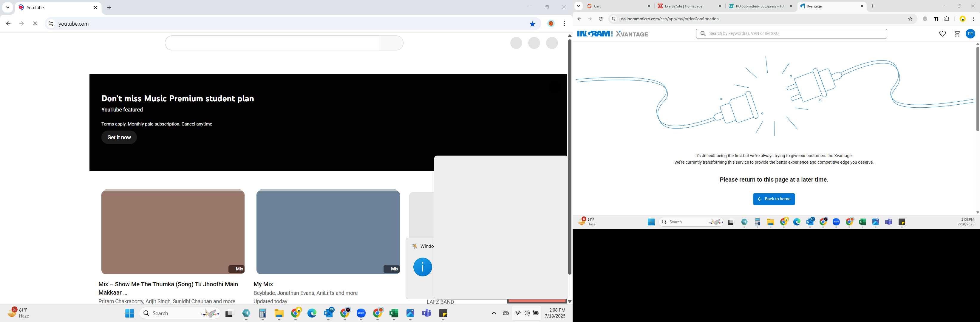This screenshot has height=322, width=980.
Task: Open Microsoft Teams from the left taskbar
Action: click(426, 313)
